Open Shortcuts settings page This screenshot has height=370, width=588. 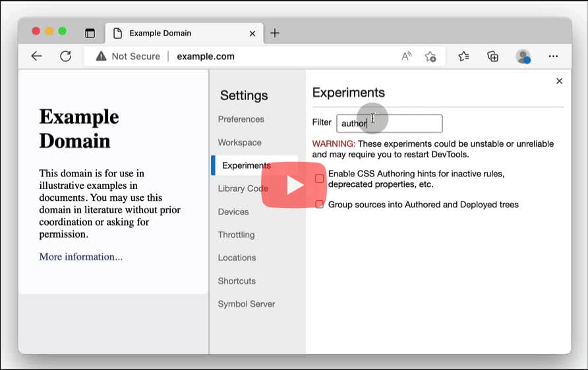(x=237, y=281)
